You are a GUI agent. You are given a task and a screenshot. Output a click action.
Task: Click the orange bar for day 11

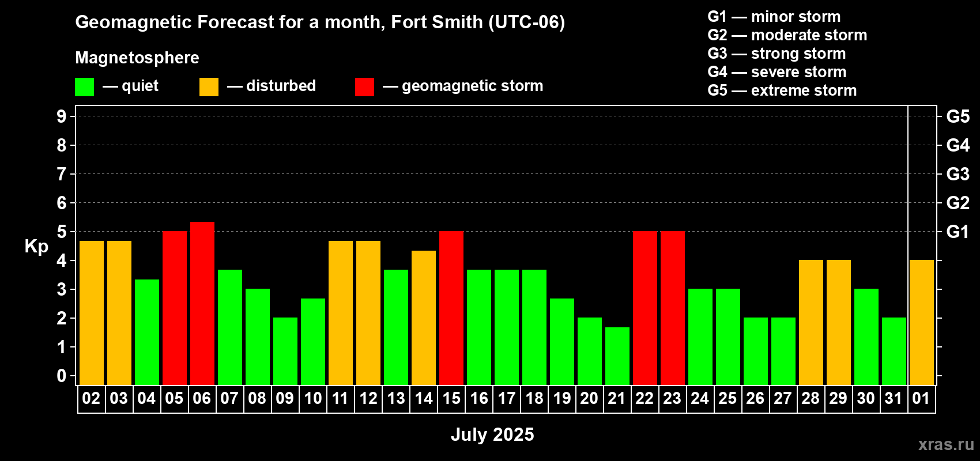(341, 313)
